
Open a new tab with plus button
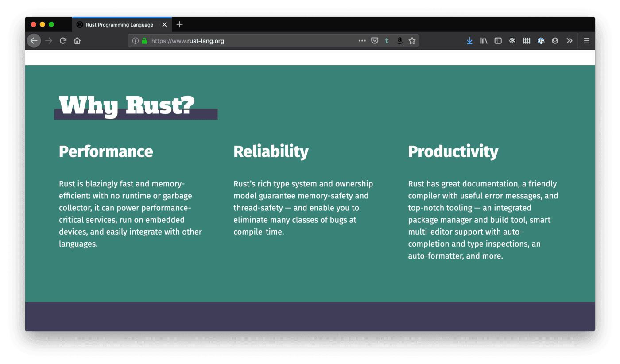point(179,25)
